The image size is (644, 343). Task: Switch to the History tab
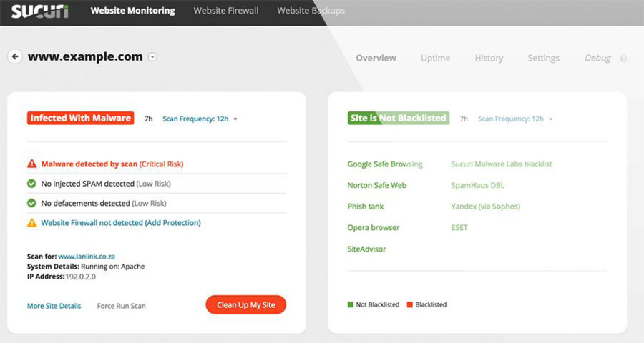489,59
